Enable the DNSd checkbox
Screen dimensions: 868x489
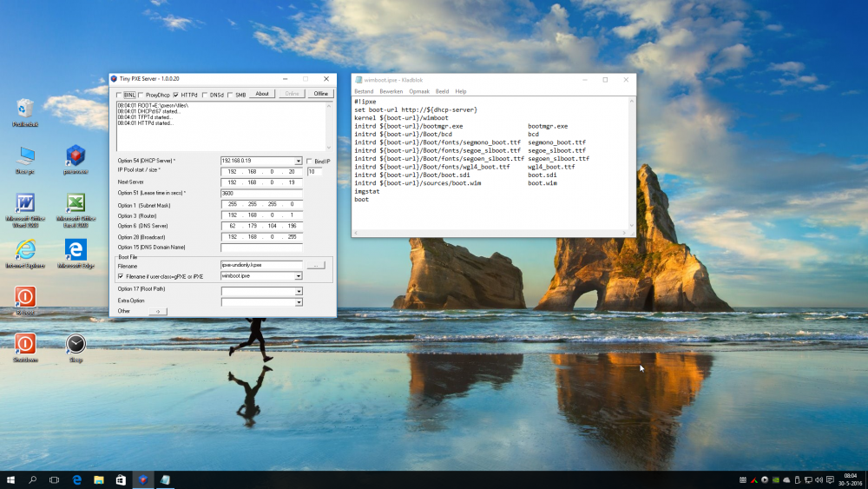coord(205,95)
